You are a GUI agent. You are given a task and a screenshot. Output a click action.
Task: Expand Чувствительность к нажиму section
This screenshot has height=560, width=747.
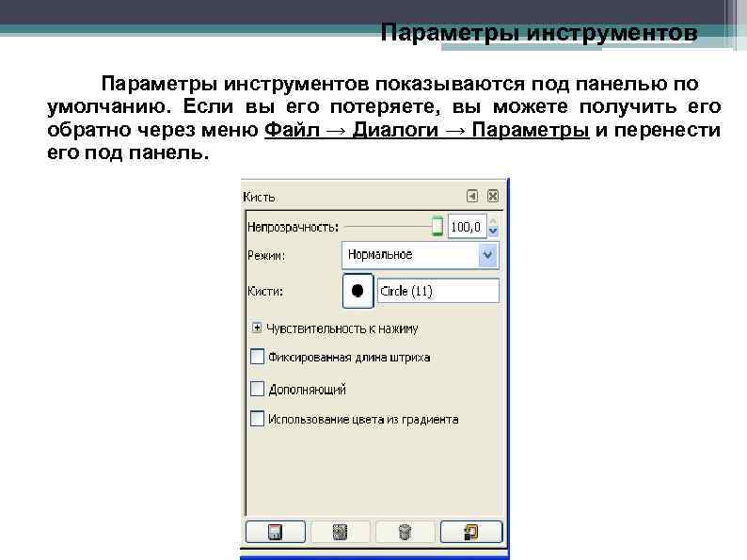coord(257,328)
